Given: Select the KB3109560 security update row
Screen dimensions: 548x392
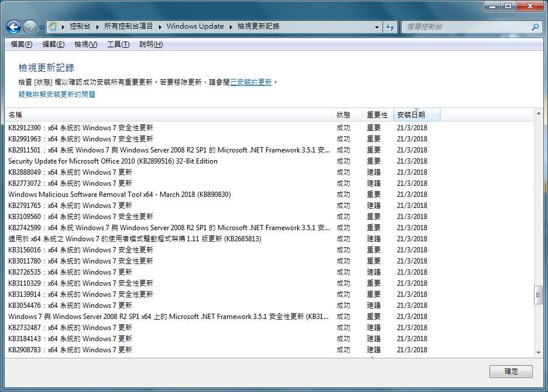Looking at the screenshot, I should 269,217.
